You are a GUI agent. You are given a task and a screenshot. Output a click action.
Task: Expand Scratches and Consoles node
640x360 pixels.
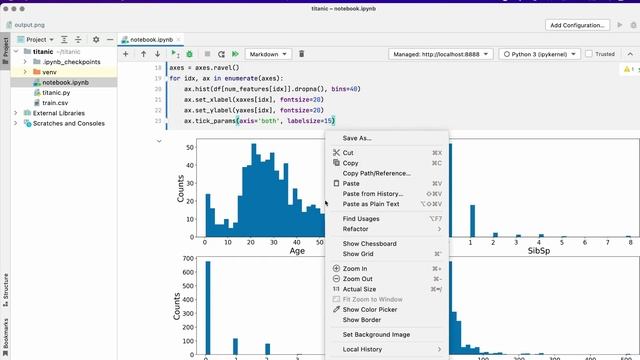16,123
